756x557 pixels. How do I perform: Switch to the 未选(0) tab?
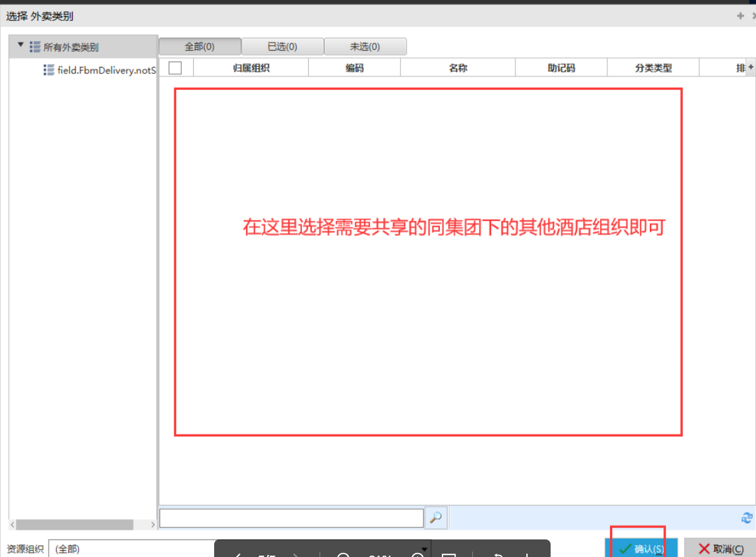click(365, 47)
